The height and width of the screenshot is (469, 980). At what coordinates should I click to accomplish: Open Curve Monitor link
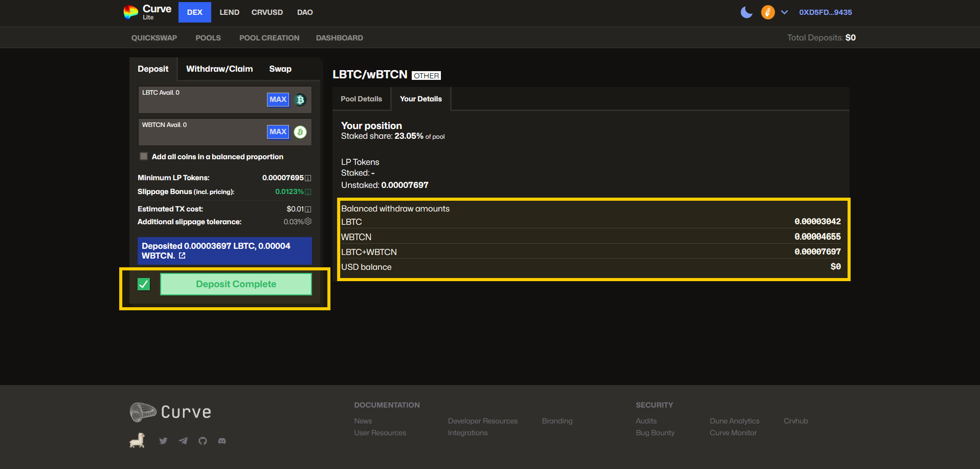[733, 433]
